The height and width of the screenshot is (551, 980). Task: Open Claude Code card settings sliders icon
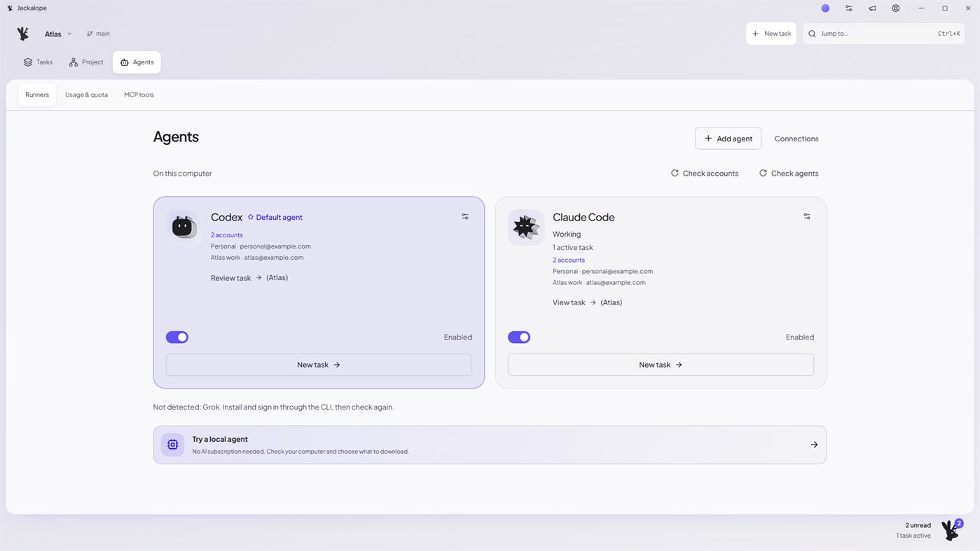tap(807, 216)
